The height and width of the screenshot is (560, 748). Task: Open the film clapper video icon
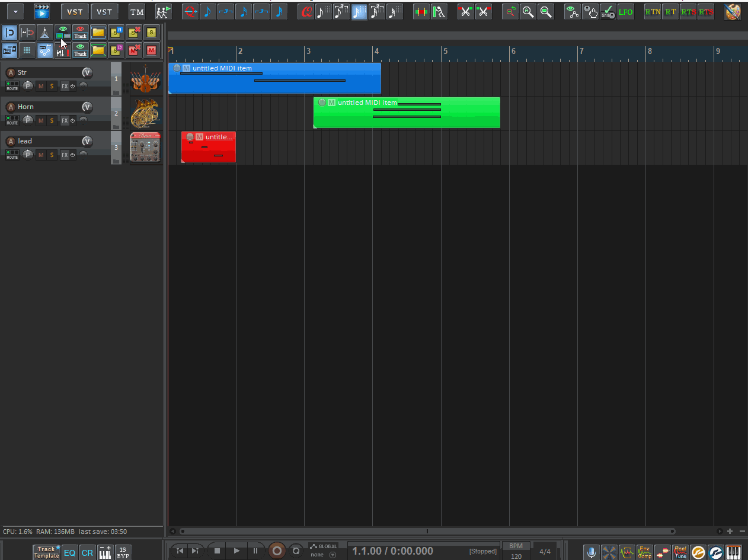point(42,11)
